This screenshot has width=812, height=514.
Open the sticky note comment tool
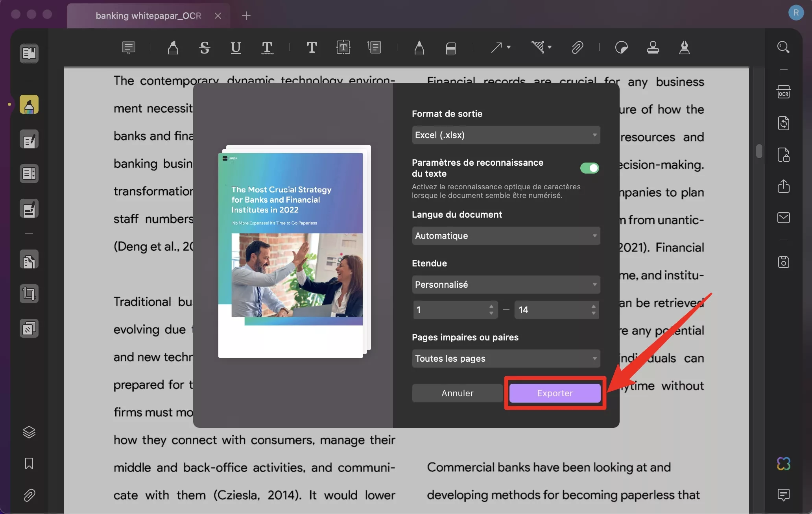tap(128, 48)
